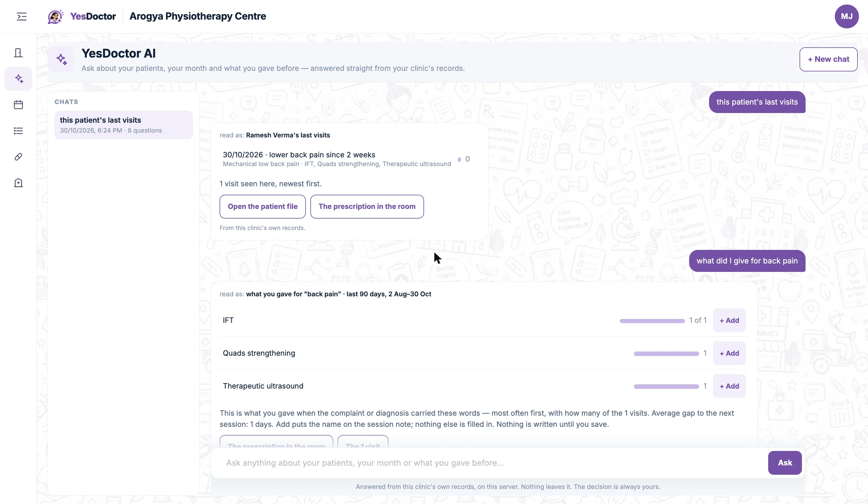Image resolution: width=868 pixels, height=504 pixels.
Task: Open the MJ user profile avatar
Action: [x=846, y=16]
